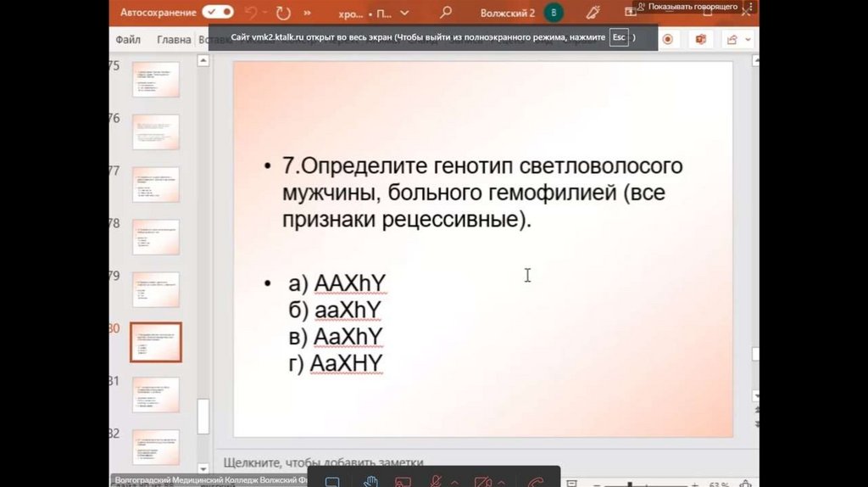This screenshot has width=868, height=487.
Task: Click notes field to add notes
Action: 322,462
